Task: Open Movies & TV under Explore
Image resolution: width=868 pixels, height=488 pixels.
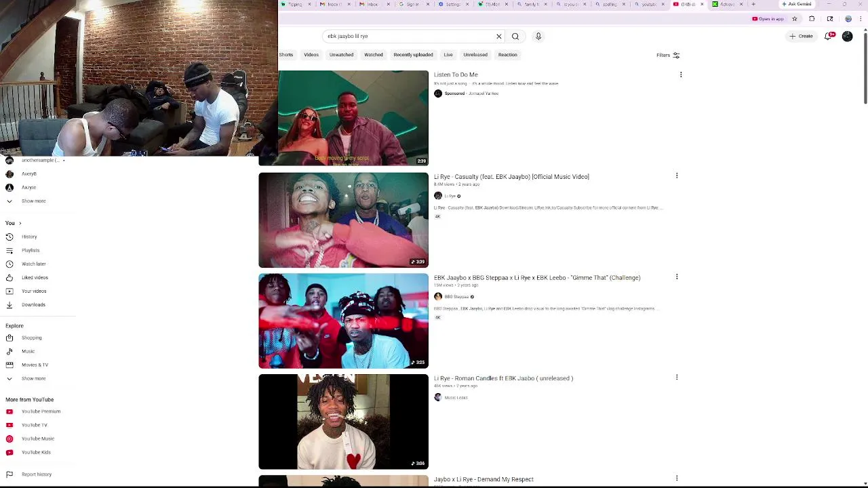Action: click(x=35, y=365)
